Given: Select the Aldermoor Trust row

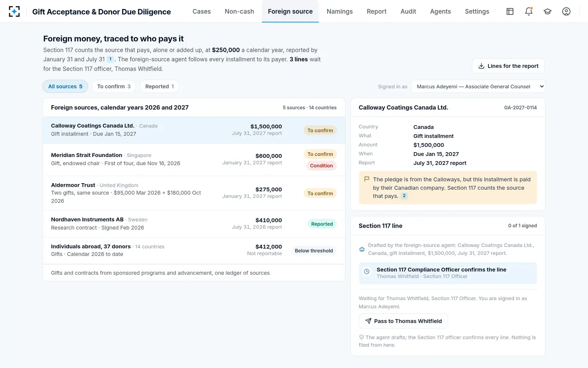Looking at the screenshot, I should click(194, 193).
